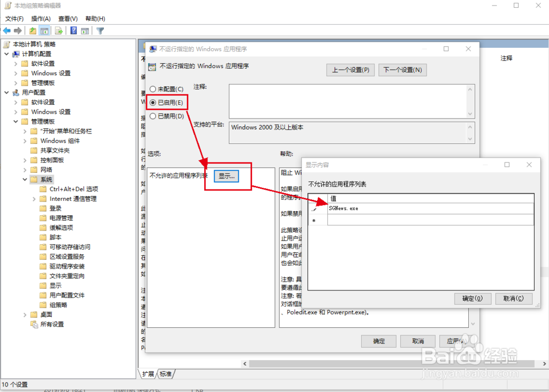Select 缓解选项 in the tree

point(61,227)
